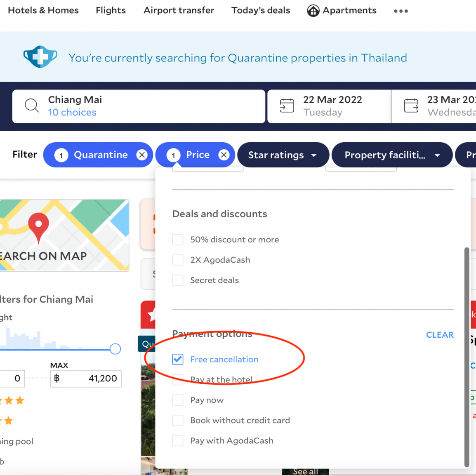Open the Hotels & Homes tab

coord(43,10)
